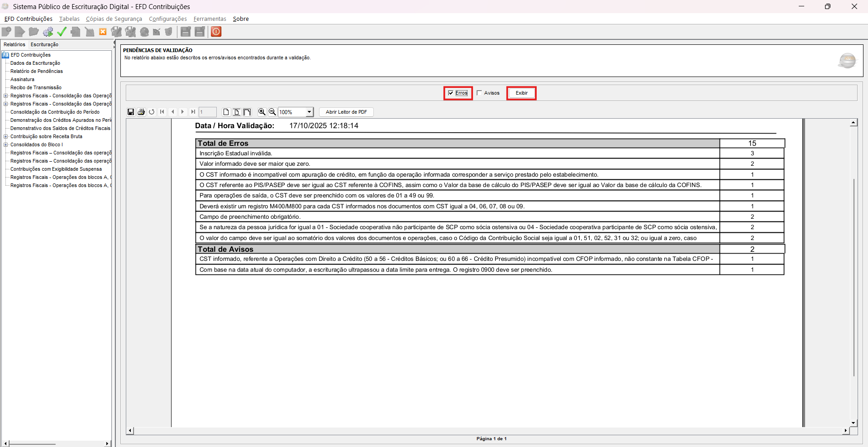868x447 pixels.
Task: Click the globe toolbar icon
Action: (144, 32)
